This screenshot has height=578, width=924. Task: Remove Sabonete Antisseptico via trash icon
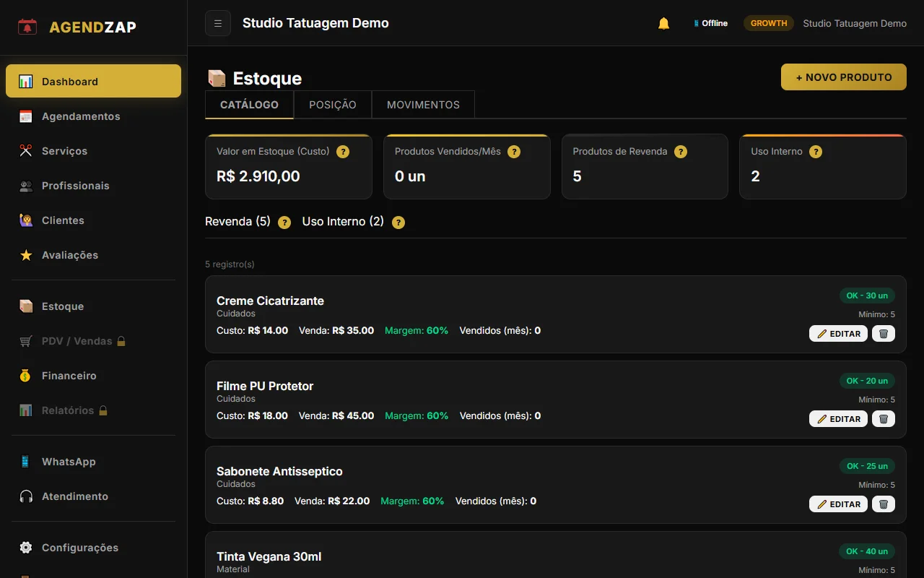point(883,504)
